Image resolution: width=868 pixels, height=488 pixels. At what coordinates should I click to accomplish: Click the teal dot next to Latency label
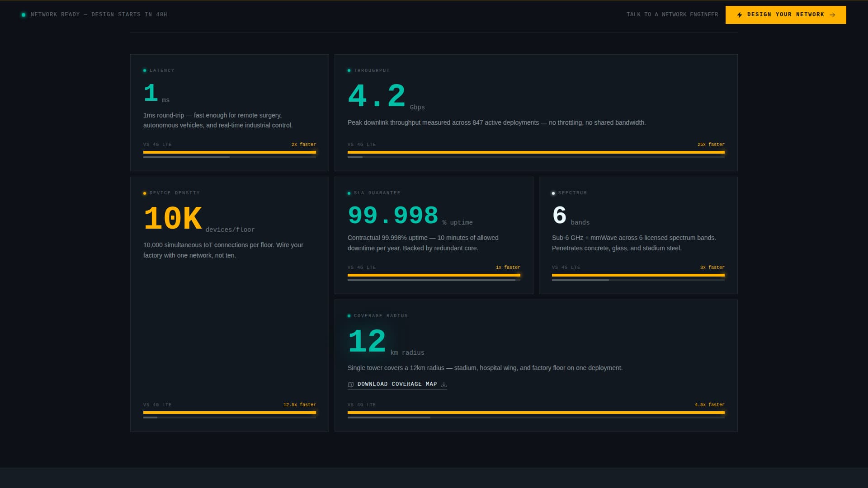[x=145, y=70]
